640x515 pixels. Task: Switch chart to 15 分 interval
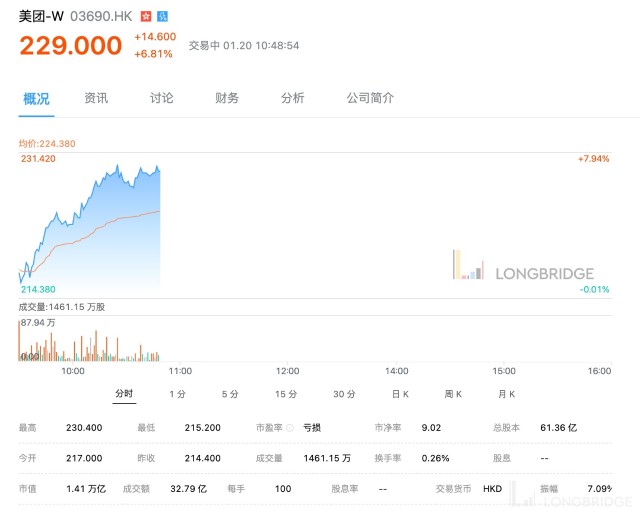[286, 394]
